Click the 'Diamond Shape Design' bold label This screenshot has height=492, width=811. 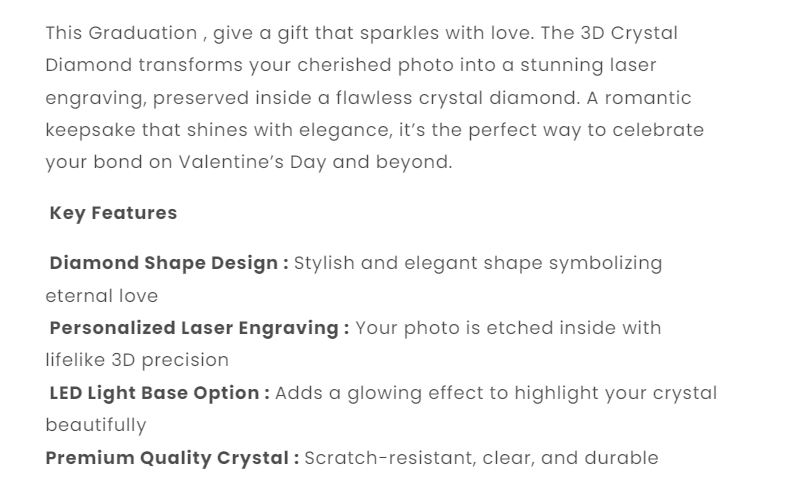[x=168, y=264]
